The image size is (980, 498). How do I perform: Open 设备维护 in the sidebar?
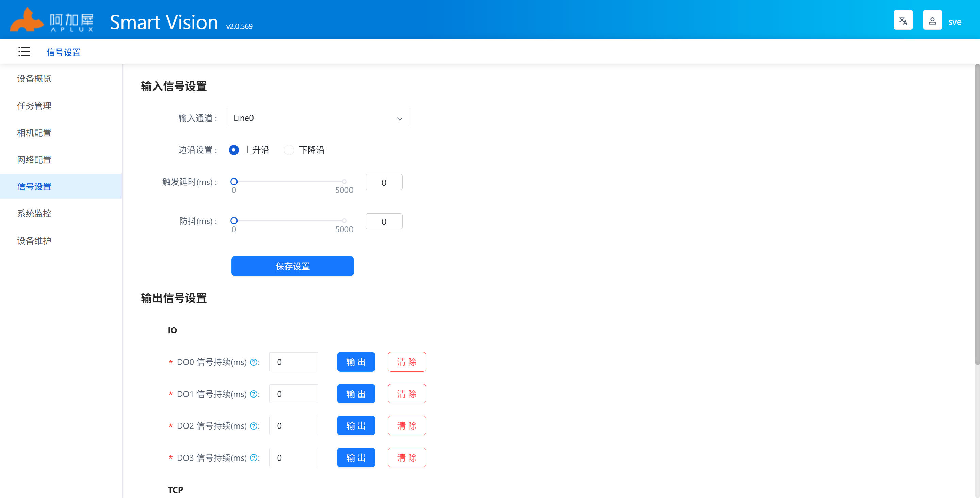pyautogui.click(x=34, y=241)
